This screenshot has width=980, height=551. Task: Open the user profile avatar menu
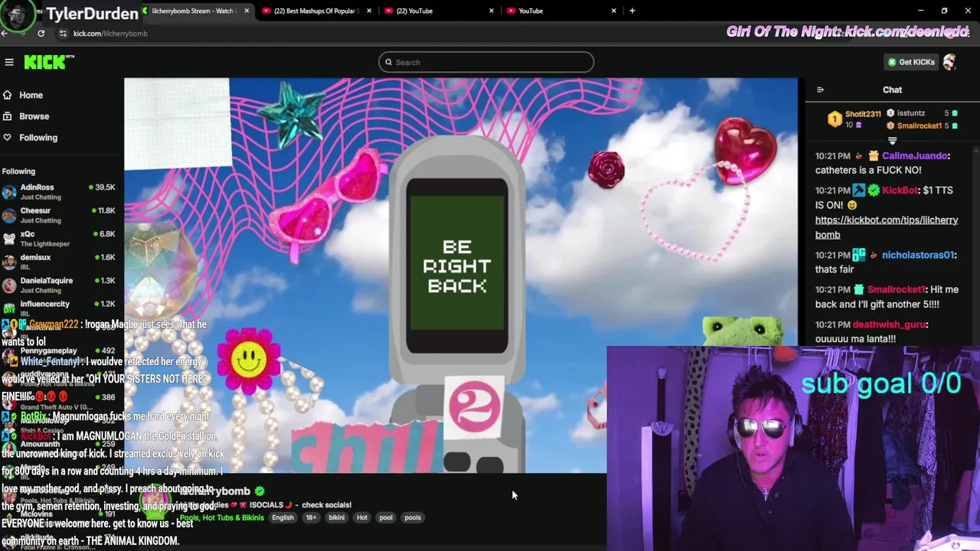click(950, 62)
